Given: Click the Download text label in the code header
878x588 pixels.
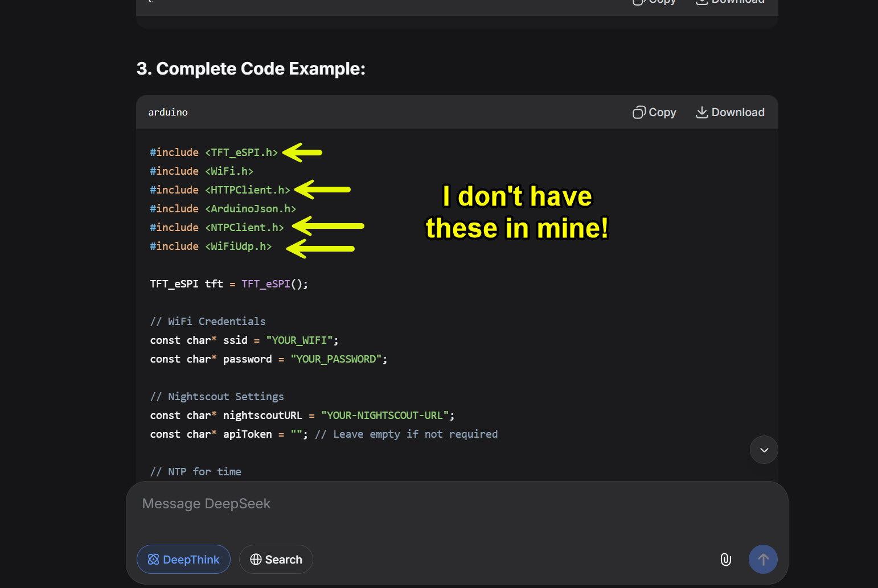Looking at the screenshot, I should pos(737,112).
